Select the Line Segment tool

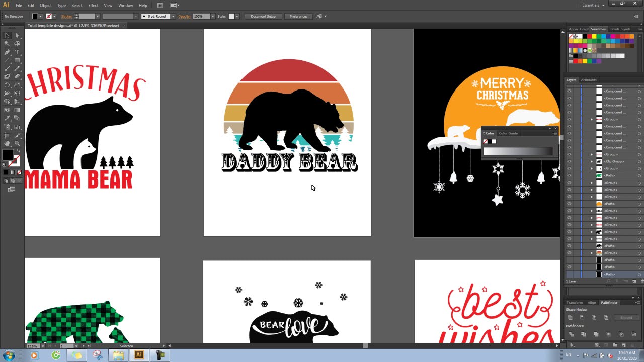7,60
